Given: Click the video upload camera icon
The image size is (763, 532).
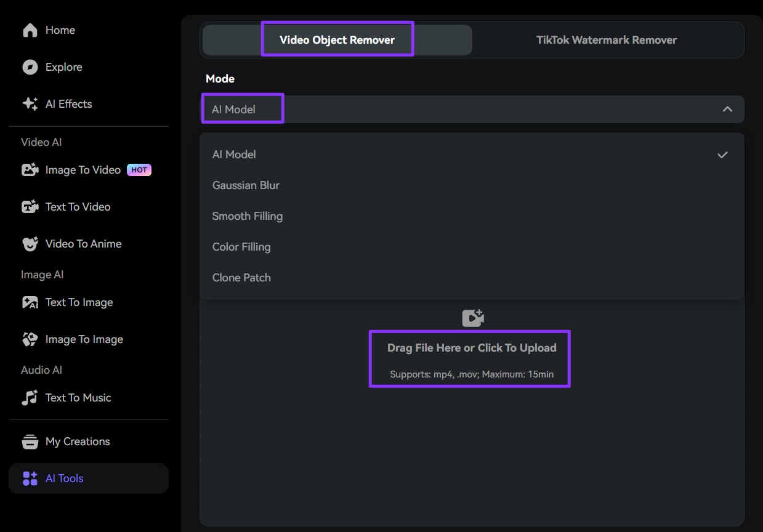Looking at the screenshot, I should [472, 318].
